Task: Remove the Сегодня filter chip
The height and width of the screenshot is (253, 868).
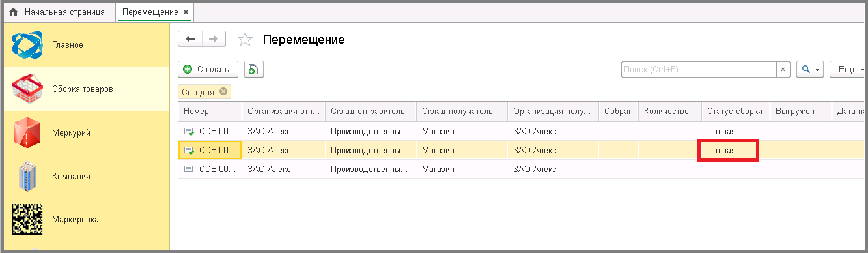Action: coord(223,91)
